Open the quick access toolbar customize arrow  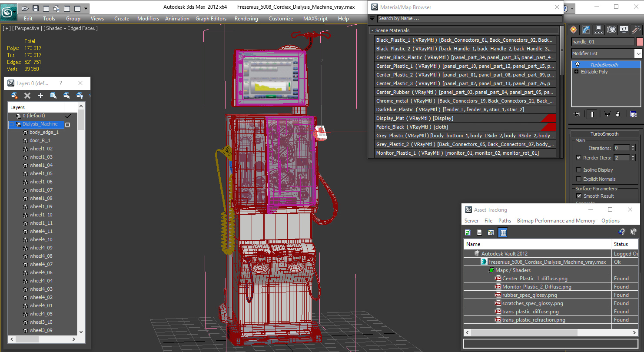coord(86,8)
